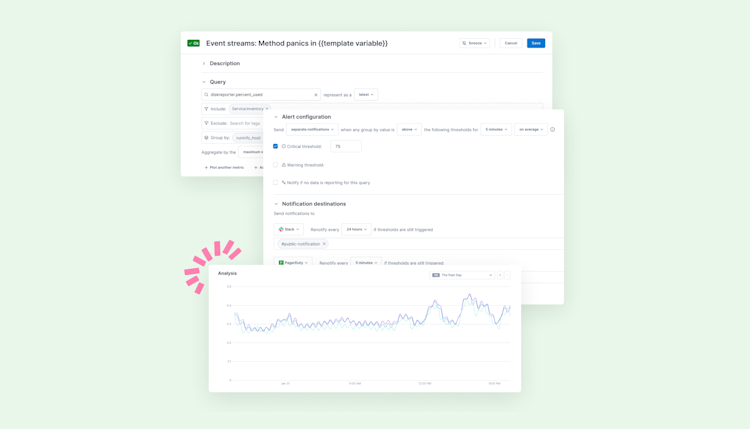Click the Critical threshold circle icon
This screenshot has height=429, width=750.
pyautogui.click(x=284, y=146)
